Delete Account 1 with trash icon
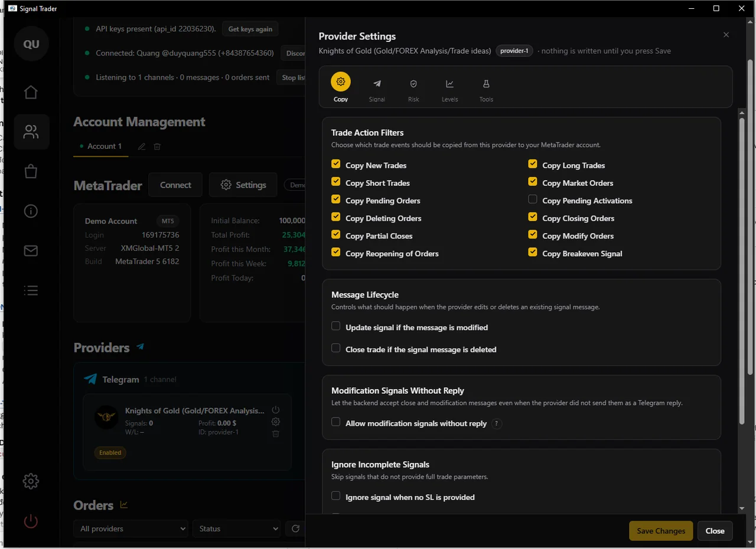The height and width of the screenshot is (549, 756). [157, 146]
